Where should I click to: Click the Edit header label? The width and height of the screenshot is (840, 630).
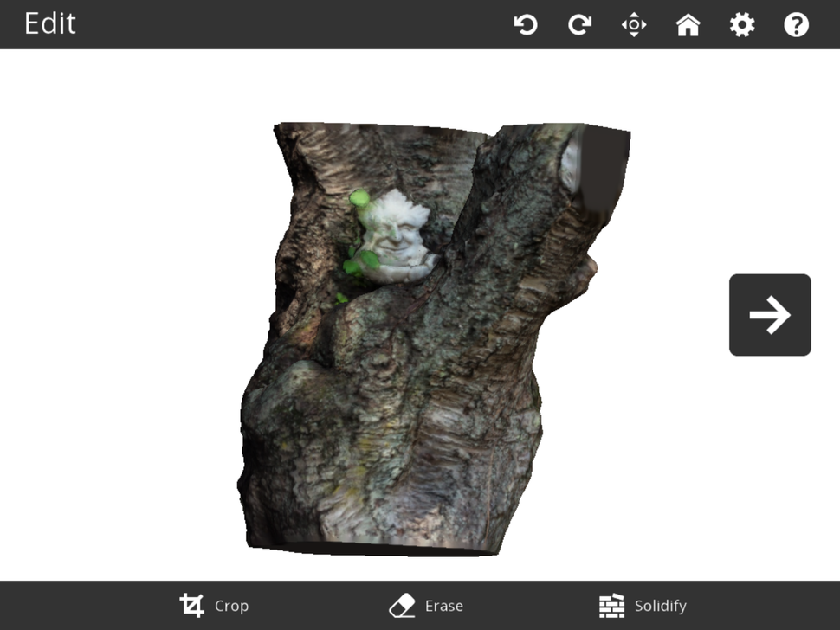[49, 23]
